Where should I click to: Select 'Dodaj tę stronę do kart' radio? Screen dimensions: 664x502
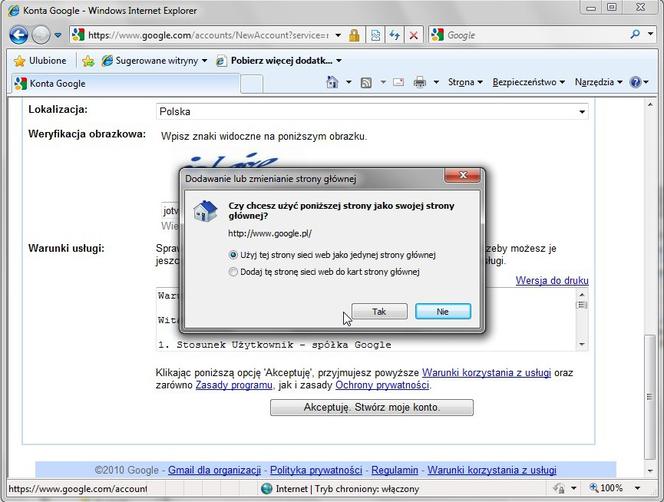(x=233, y=272)
